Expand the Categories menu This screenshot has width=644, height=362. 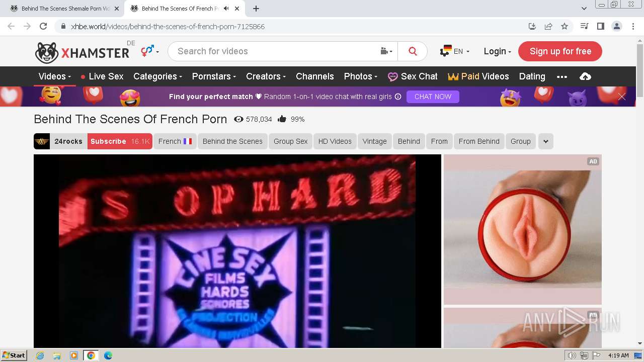[x=157, y=76]
